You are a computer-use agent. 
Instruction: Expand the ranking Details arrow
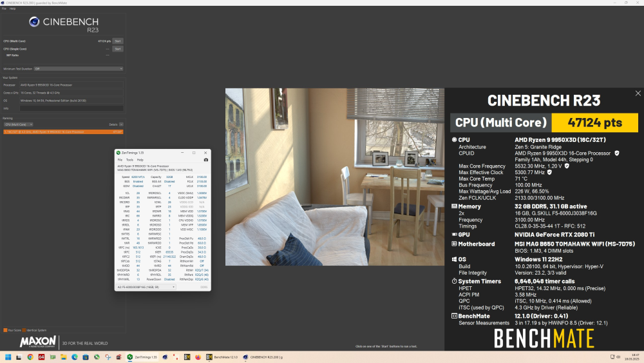(x=120, y=124)
